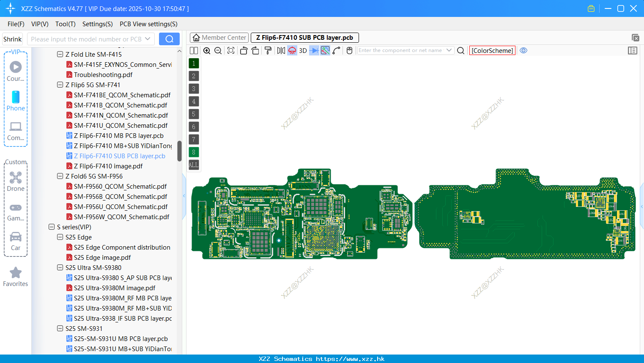Image resolution: width=644 pixels, height=363 pixels.
Task: Open the Courses sidebar icon
Action: pyautogui.click(x=16, y=71)
